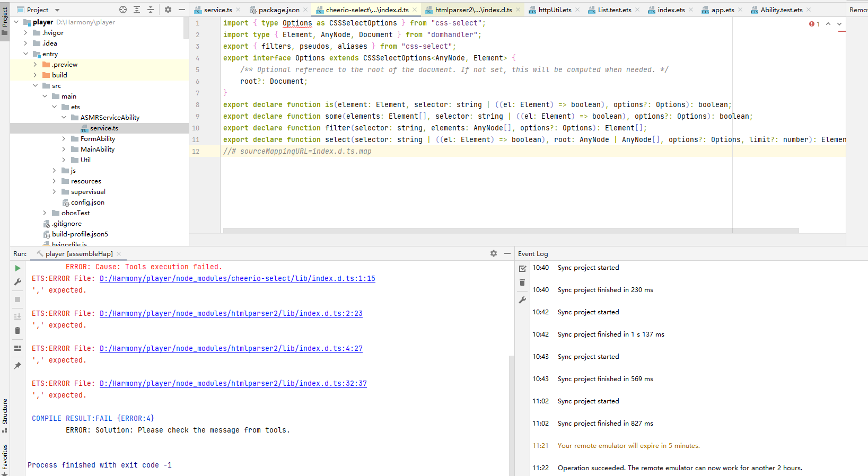Expand the .preview folder
The width and height of the screenshot is (868, 476).
[36, 65]
